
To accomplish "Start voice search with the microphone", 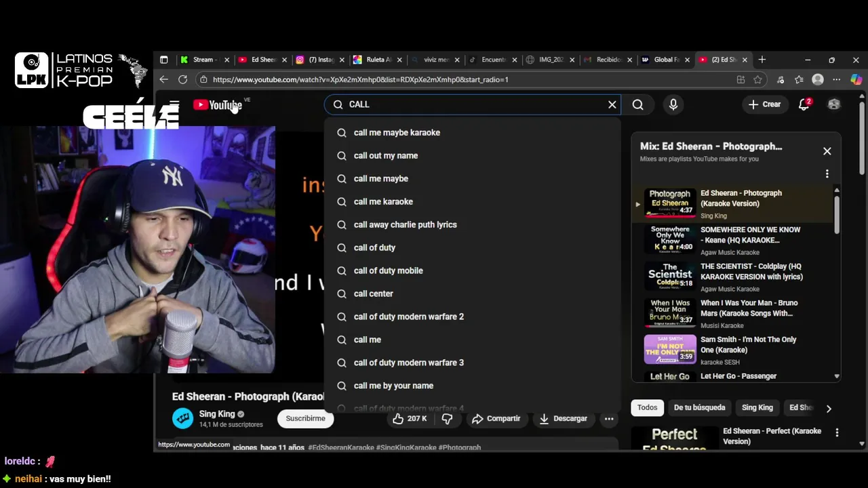I will pos(673,104).
